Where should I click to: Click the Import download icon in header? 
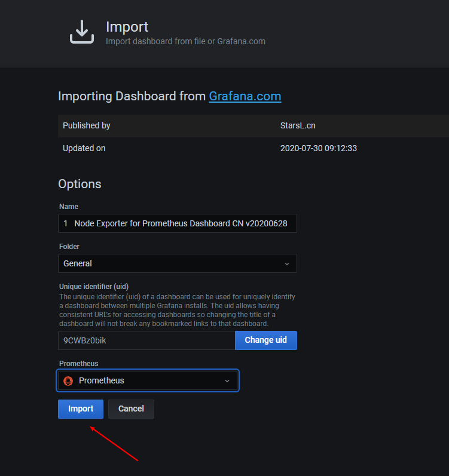coord(82,32)
